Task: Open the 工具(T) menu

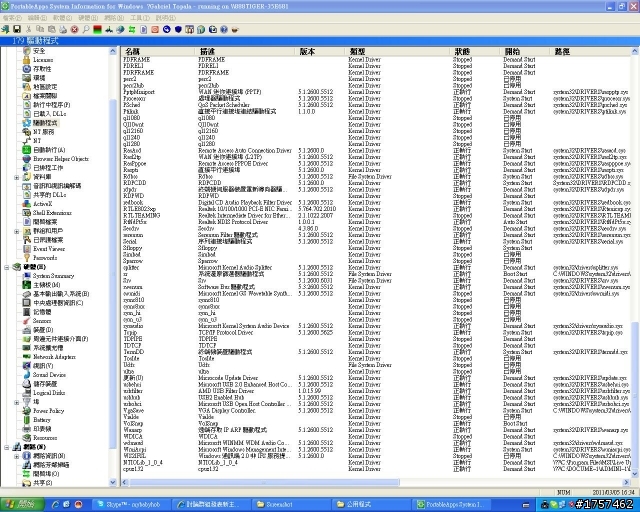Action: point(140,18)
